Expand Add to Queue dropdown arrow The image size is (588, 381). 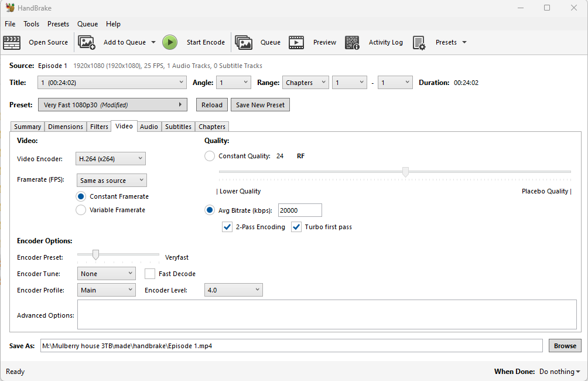point(153,42)
